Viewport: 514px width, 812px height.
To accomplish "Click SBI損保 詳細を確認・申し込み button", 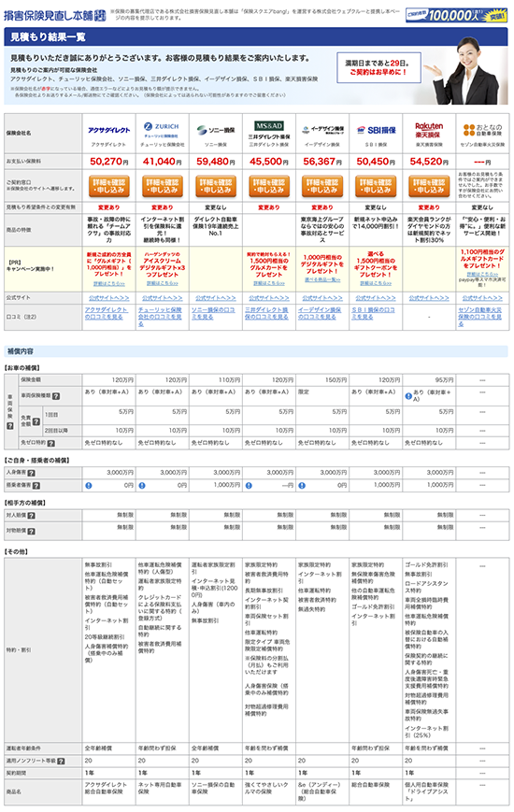I will pos(376,187).
